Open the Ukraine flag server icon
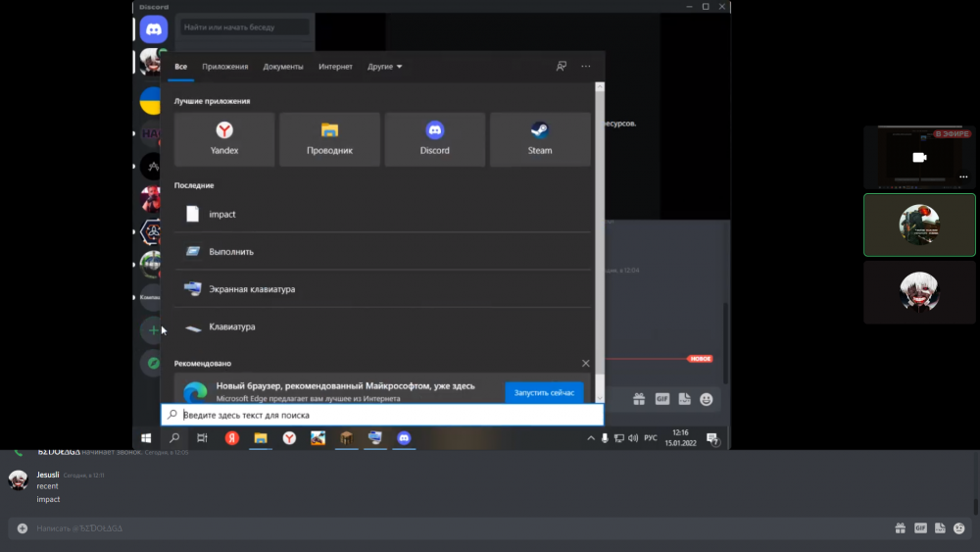The width and height of the screenshot is (980, 552). pyautogui.click(x=151, y=101)
